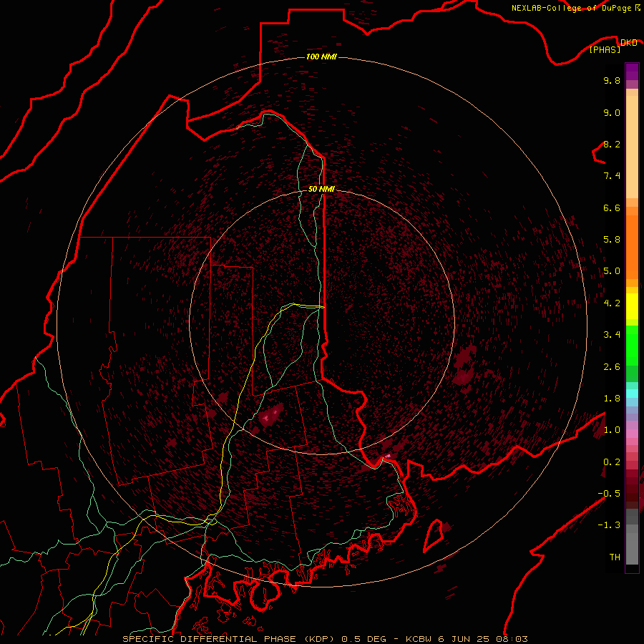Select the 1.0 scale value

pos(612,430)
